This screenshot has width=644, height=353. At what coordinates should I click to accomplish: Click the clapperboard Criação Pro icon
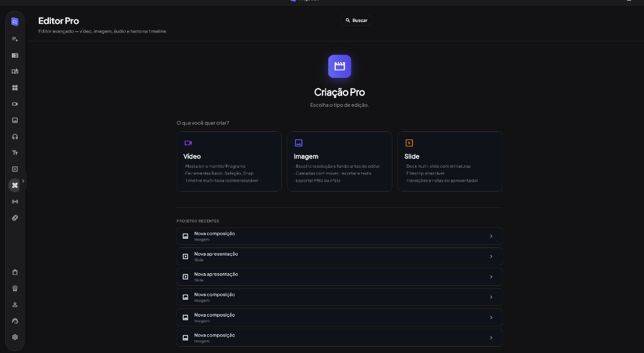340,67
